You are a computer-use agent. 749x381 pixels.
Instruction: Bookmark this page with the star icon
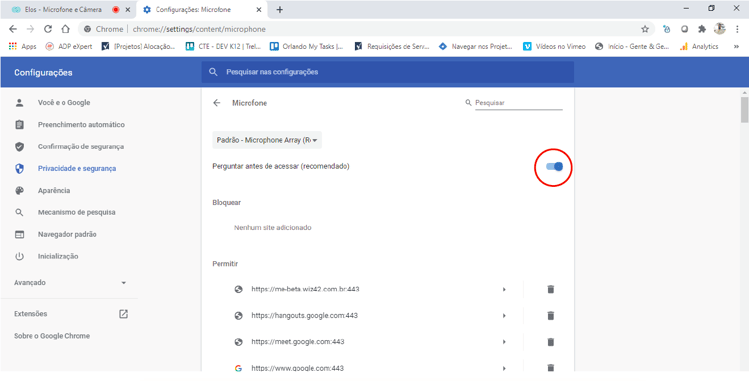(x=645, y=29)
